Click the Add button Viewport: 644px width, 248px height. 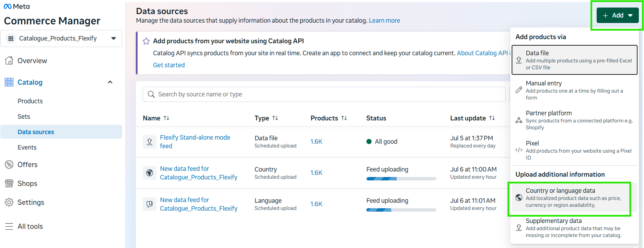618,15
